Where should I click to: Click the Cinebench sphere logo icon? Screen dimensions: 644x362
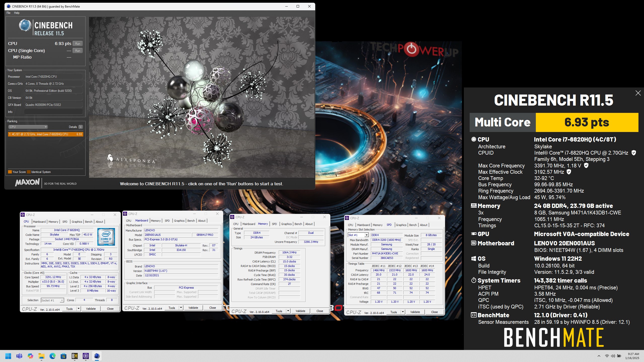25,25
